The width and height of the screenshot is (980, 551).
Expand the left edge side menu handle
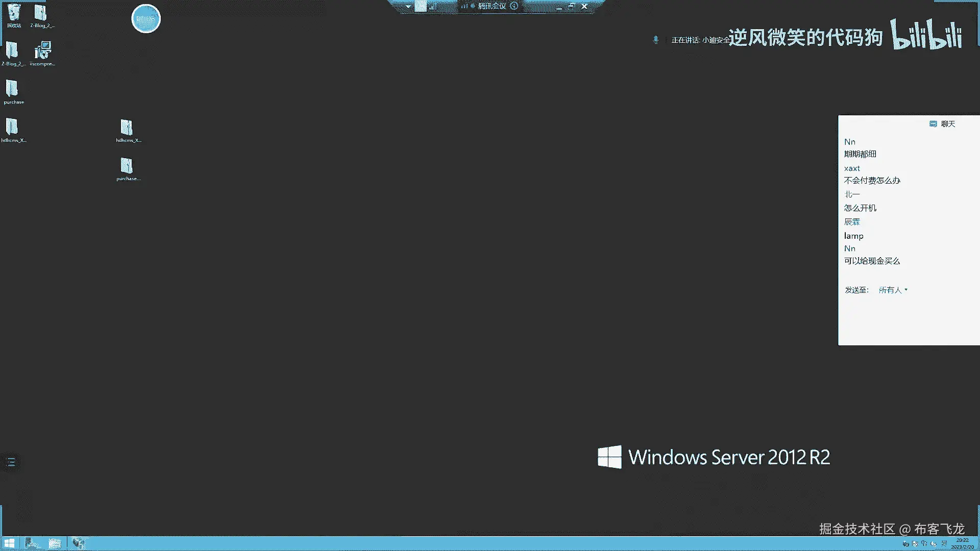point(11,462)
